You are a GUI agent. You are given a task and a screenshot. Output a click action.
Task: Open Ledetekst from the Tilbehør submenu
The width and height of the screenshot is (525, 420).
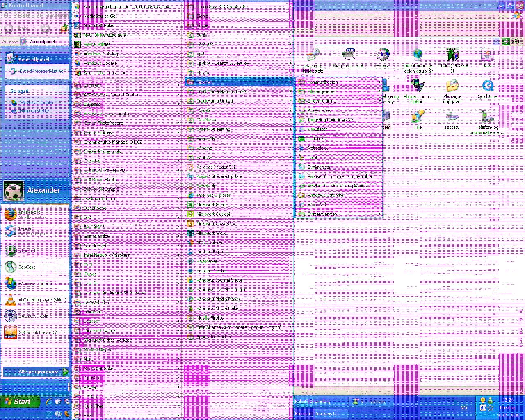coord(339,139)
